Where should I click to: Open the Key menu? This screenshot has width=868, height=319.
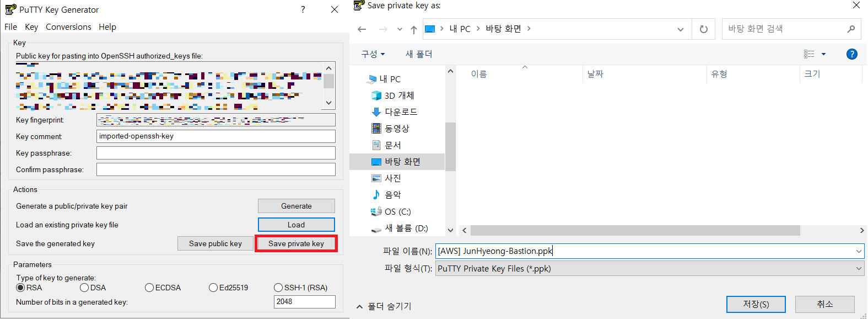[31, 26]
